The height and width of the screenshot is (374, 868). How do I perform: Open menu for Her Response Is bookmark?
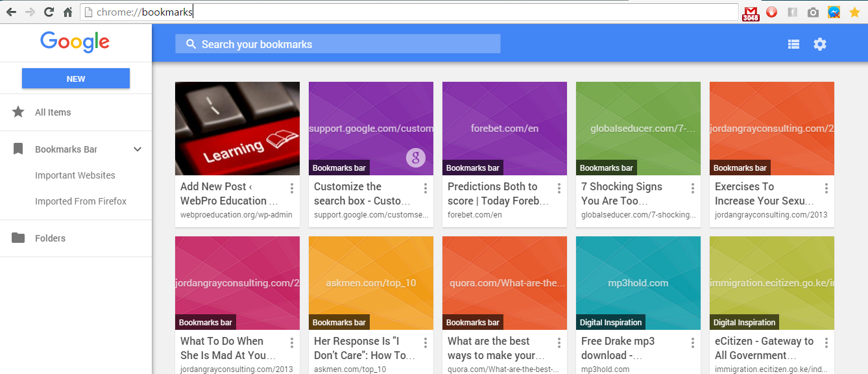tap(426, 343)
